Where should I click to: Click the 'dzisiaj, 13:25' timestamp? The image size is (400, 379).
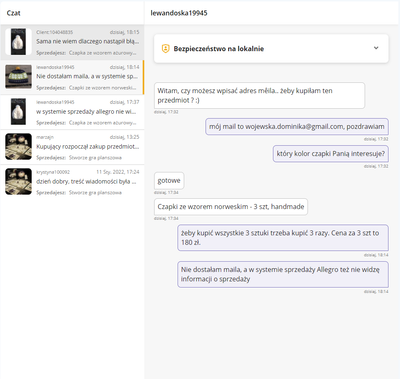coord(125,137)
